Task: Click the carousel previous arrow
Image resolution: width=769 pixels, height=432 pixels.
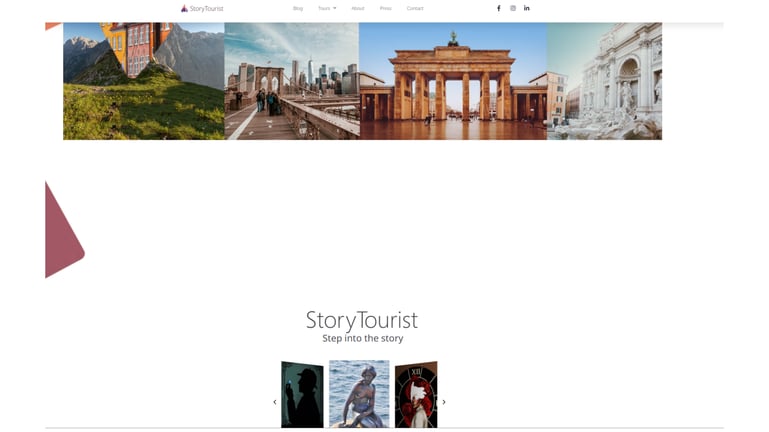Action: 275,402
